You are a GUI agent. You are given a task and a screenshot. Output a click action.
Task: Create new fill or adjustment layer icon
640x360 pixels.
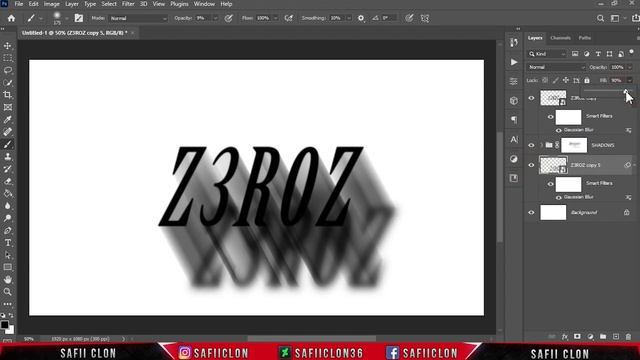(590, 337)
